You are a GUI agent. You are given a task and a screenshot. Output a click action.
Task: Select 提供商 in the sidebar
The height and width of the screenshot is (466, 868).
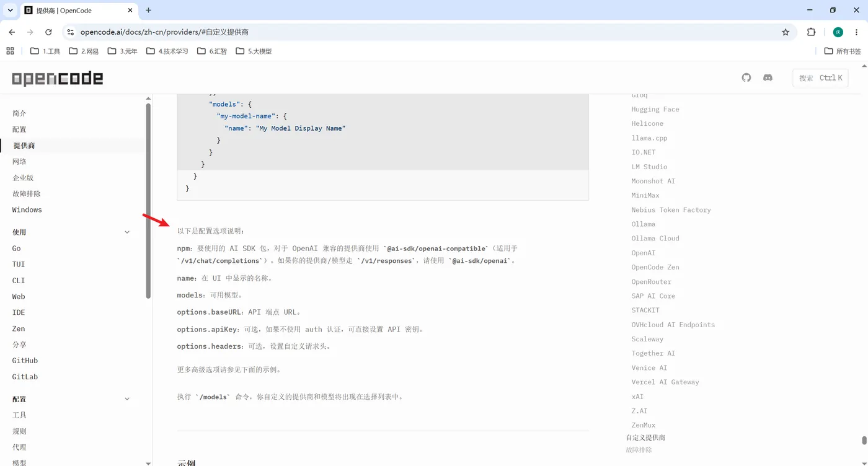click(x=24, y=146)
